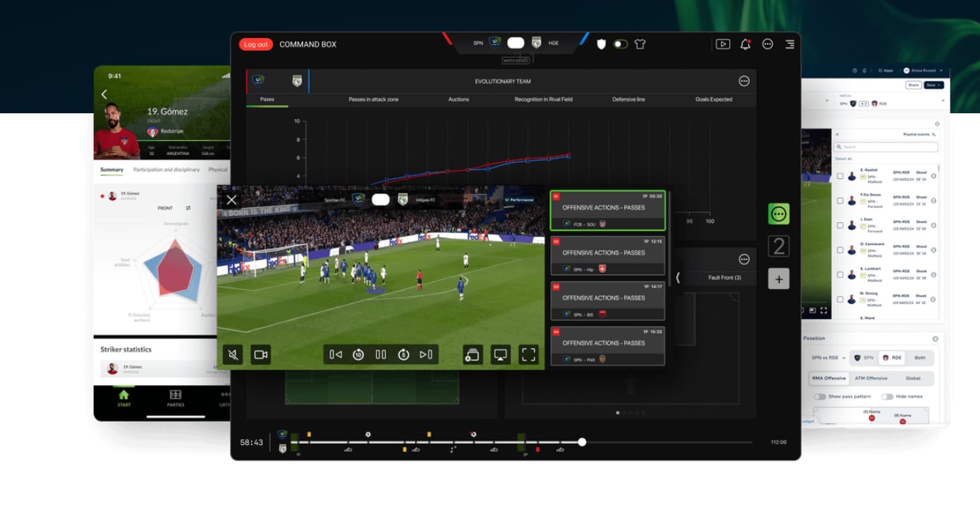The width and height of the screenshot is (980, 506).
Task: Select Offensive Actions clip at 1P 16:35
Action: click(608, 346)
